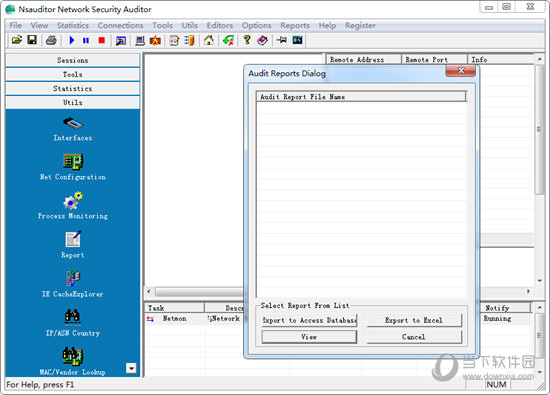Pause monitoring with the blue pause icon

coord(86,41)
